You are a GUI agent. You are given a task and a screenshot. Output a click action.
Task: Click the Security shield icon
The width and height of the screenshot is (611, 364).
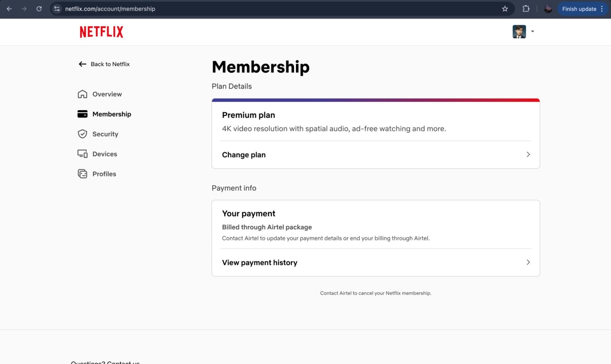pyautogui.click(x=82, y=134)
